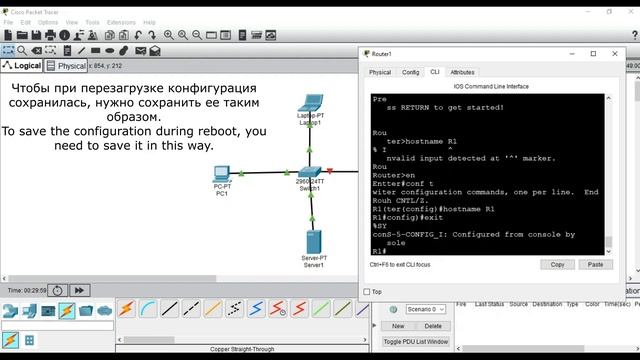The height and width of the screenshot is (360, 640).
Task: Select the End Devices category
Action: 29,311
